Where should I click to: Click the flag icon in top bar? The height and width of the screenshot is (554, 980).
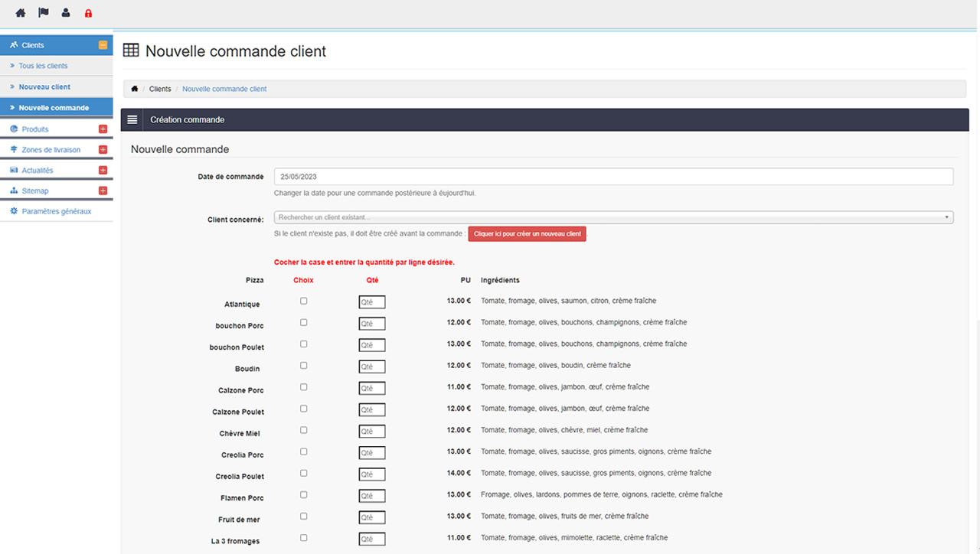[43, 13]
